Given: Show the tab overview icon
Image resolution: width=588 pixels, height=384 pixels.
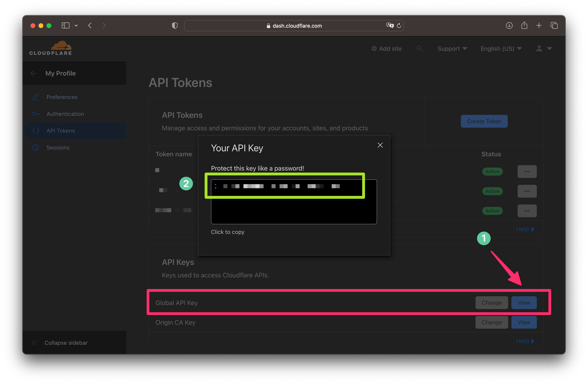Looking at the screenshot, I should pyautogui.click(x=554, y=26).
